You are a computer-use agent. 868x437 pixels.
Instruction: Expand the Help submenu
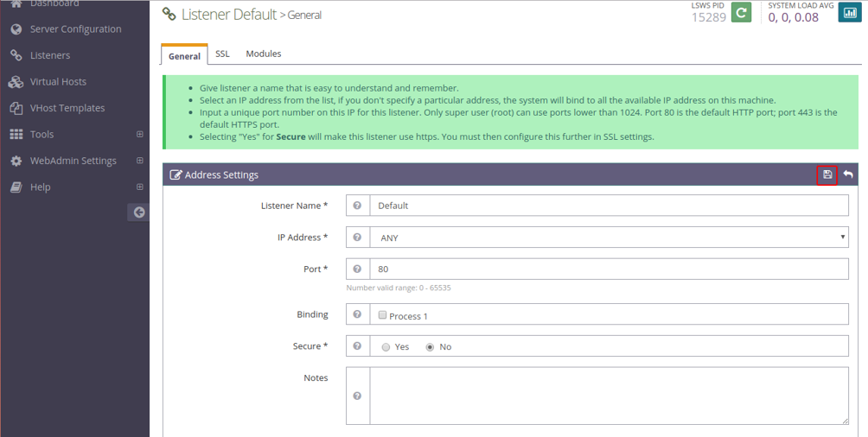[139, 187]
